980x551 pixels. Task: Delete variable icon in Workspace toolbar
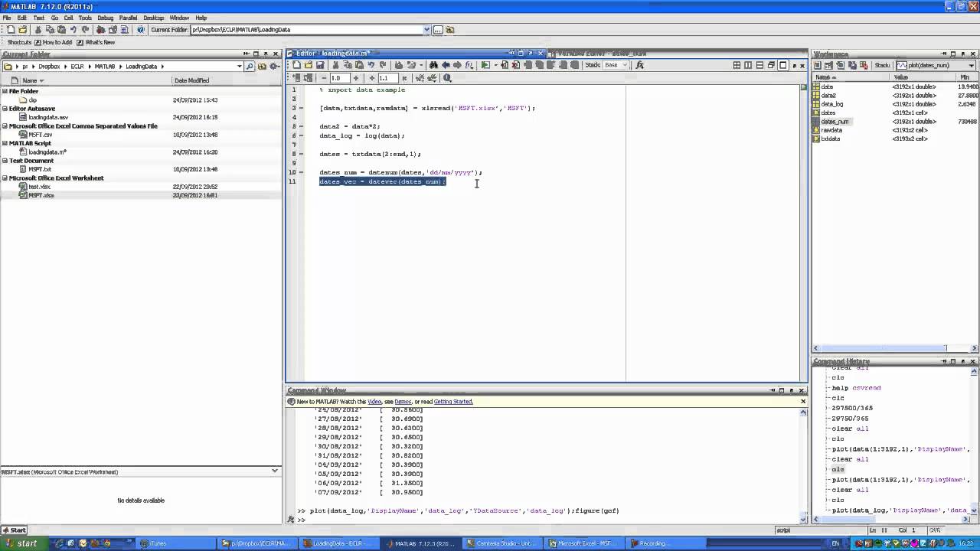[863, 65]
